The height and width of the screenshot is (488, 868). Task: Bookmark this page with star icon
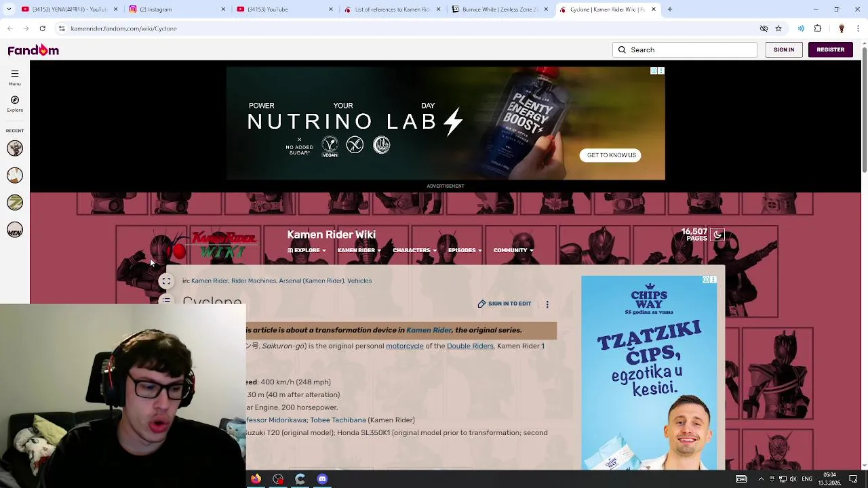[778, 28]
